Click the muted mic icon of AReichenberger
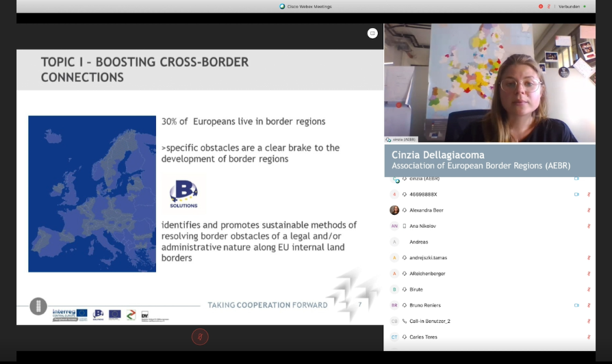Viewport: 612px width, 364px height. tap(589, 274)
